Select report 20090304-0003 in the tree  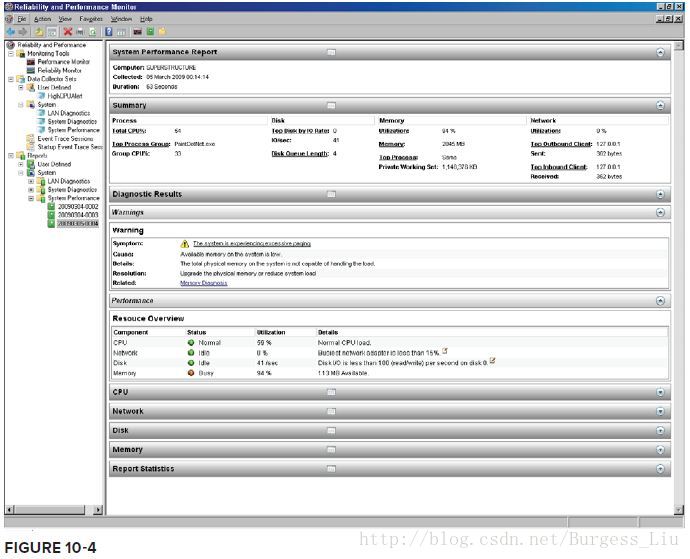click(78, 215)
